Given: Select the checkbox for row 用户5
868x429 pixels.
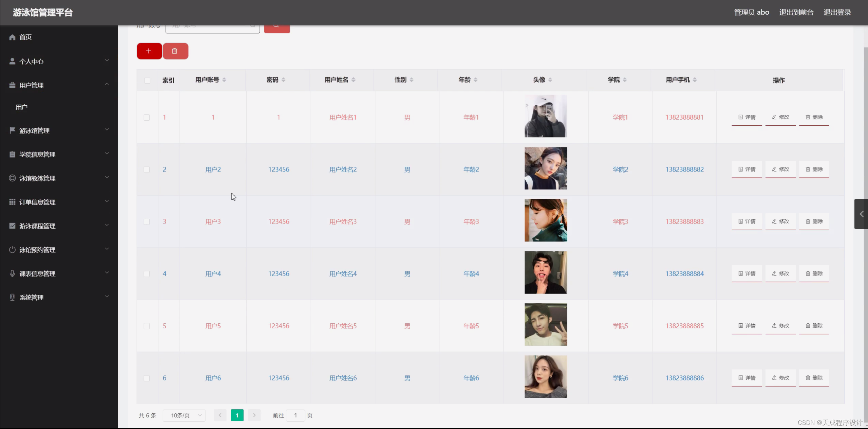Looking at the screenshot, I should (147, 326).
